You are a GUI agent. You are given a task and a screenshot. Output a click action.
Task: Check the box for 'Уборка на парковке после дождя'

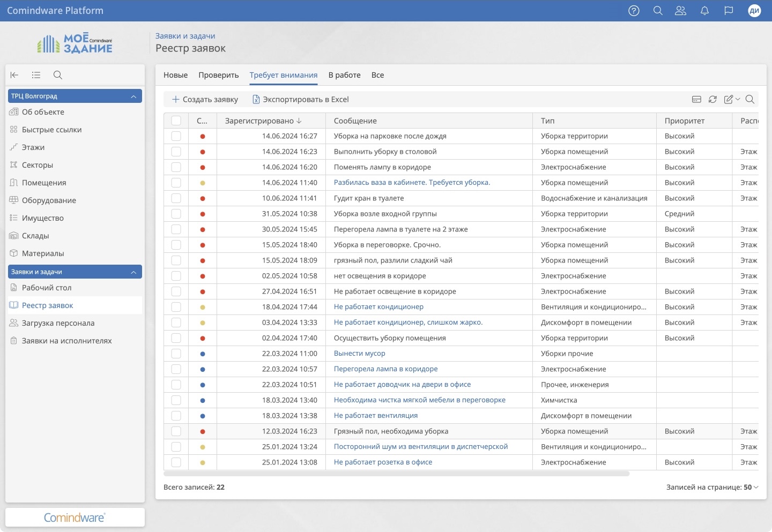point(176,137)
